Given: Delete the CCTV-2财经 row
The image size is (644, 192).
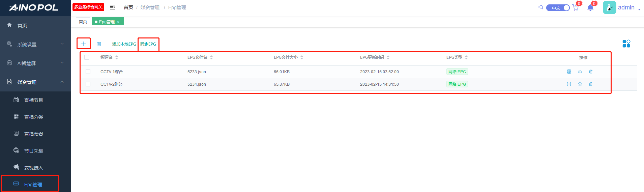Looking at the screenshot, I should [x=591, y=84].
